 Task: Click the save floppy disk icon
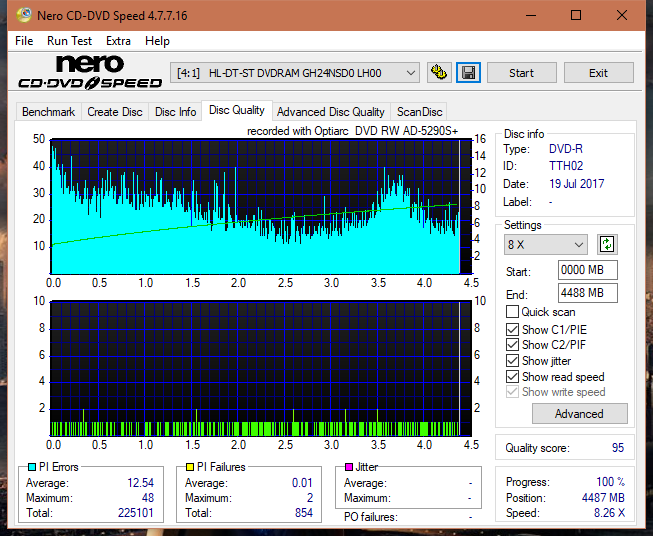pos(469,73)
